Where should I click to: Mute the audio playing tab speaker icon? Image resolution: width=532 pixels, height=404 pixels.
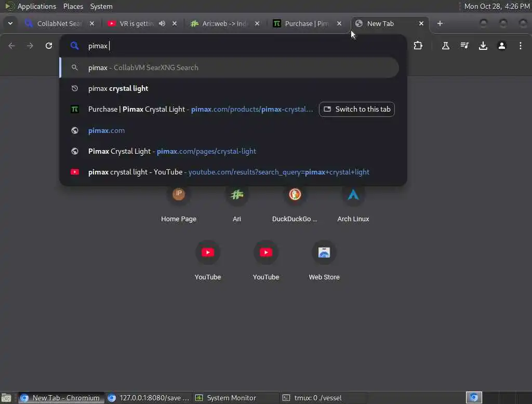(x=162, y=23)
